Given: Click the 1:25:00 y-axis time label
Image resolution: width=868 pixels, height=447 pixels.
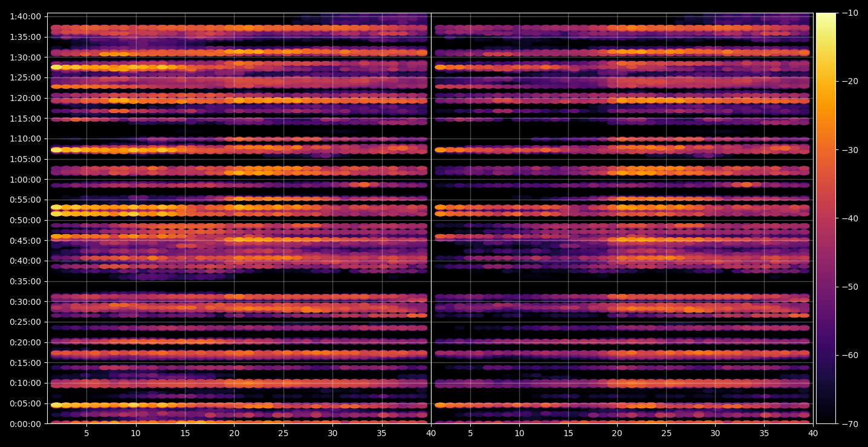Looking at the screenshot, I should pyautogui.click(x=25, y=77).
